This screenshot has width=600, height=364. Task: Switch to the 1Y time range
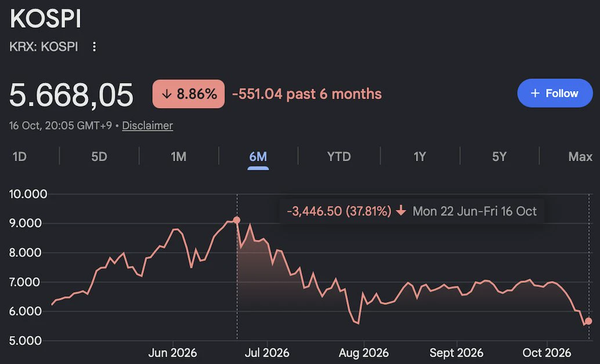420,156
